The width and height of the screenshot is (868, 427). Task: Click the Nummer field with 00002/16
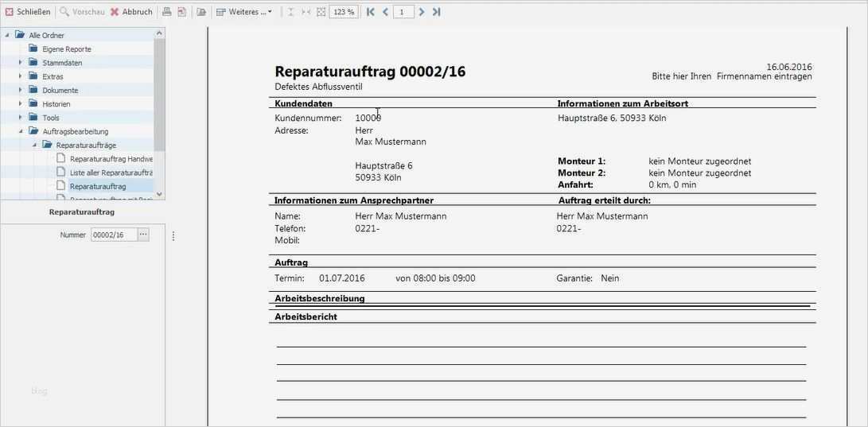click(114, 235)
